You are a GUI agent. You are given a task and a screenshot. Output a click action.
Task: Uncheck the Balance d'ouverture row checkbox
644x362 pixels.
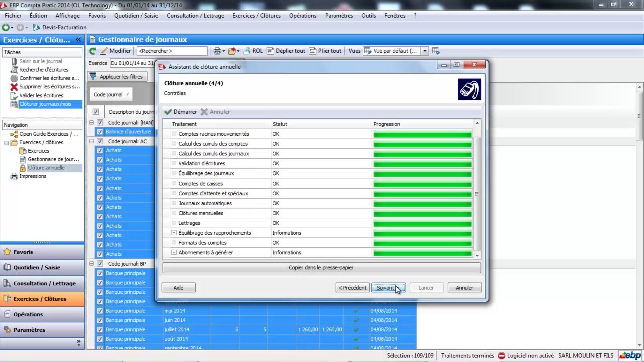tap(100, 132)
